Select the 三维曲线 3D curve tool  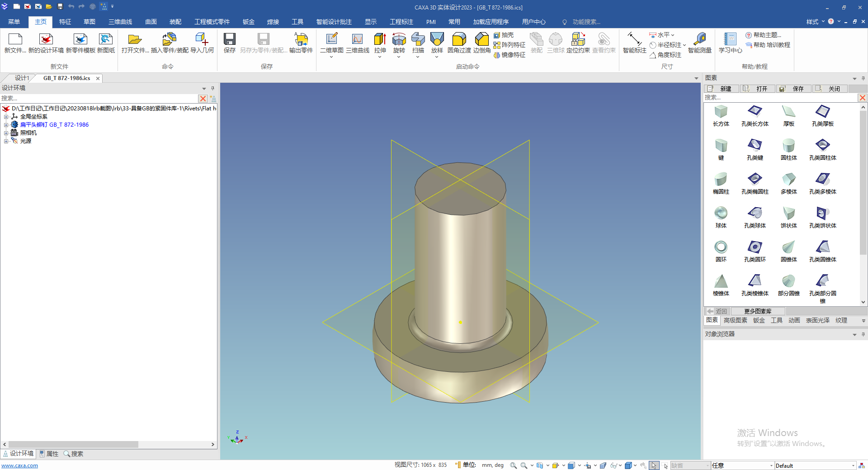357,43
